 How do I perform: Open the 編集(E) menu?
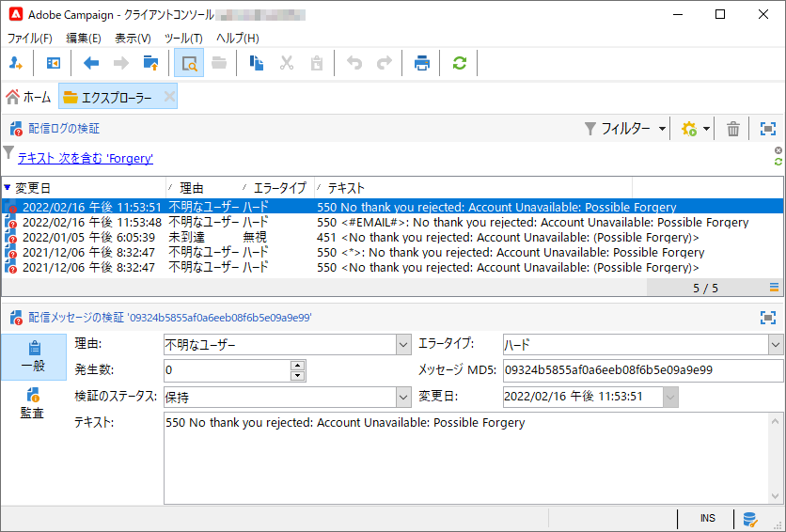click(x=84, y=39)
